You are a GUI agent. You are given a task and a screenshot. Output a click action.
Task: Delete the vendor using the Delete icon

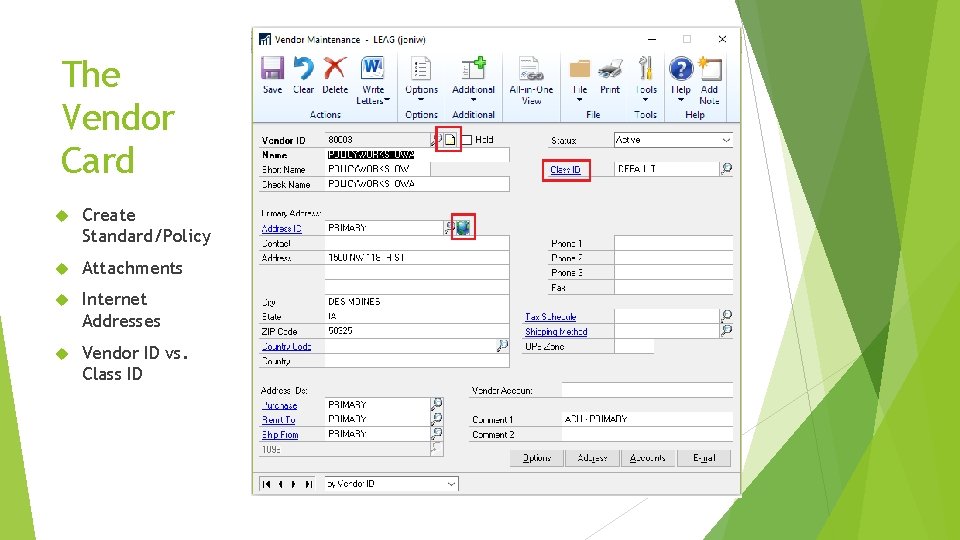335,69
